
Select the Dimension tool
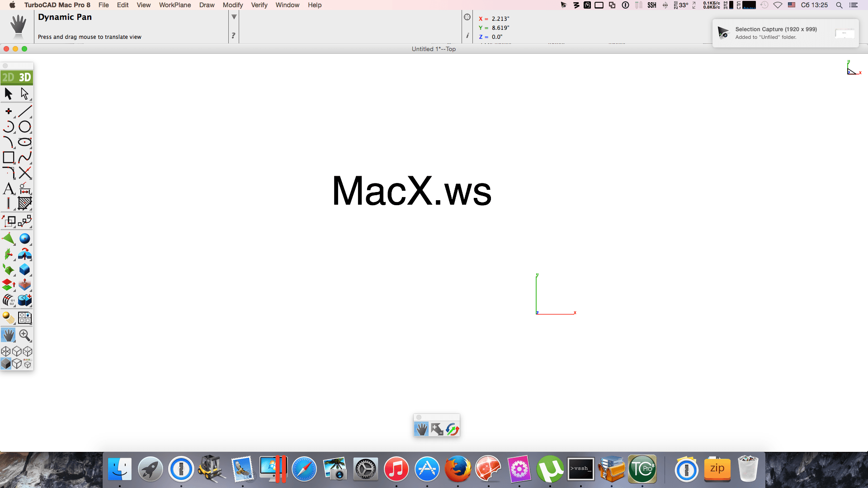coord(25,188)
